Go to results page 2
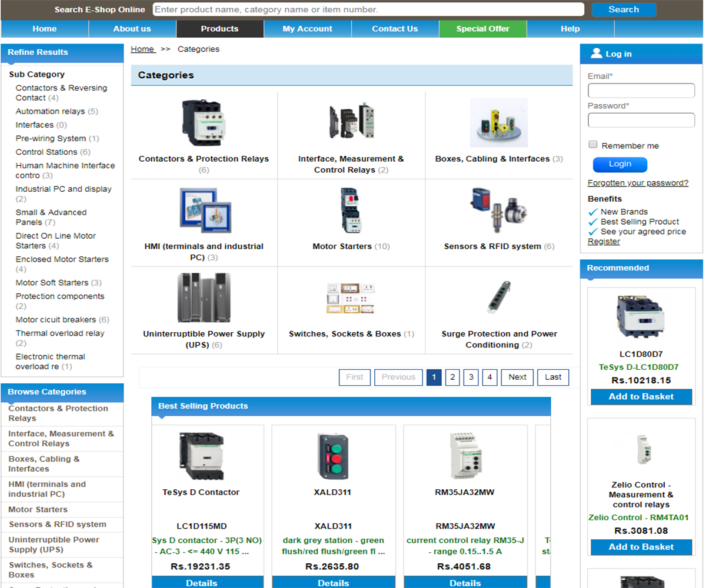The width and height of the screenshot is (706, 588). [x=452, y=377]
